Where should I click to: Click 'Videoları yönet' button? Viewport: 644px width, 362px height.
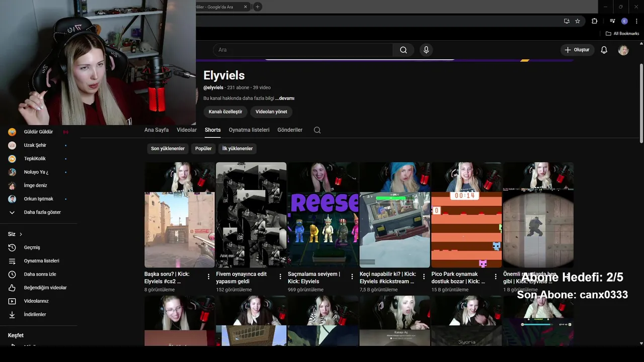click(x=271, y=112)
